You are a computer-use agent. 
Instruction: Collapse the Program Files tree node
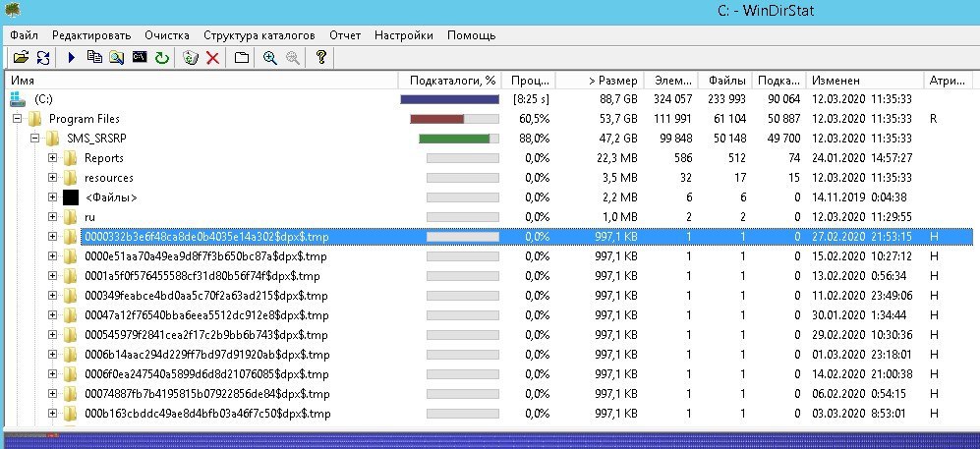(17, 119)
